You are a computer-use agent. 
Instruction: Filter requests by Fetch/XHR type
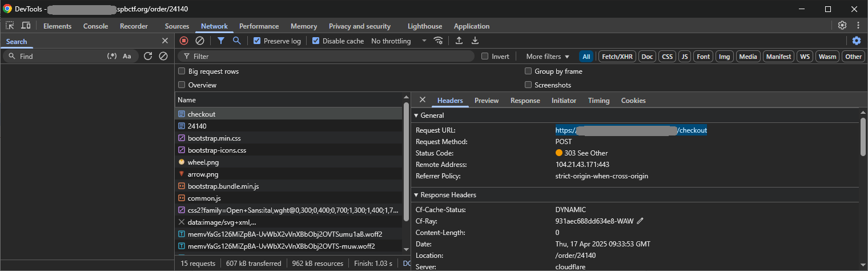[617, 57]
